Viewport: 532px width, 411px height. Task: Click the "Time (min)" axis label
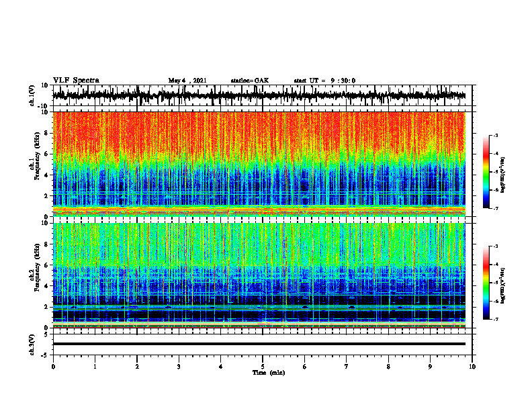[269, 373]
